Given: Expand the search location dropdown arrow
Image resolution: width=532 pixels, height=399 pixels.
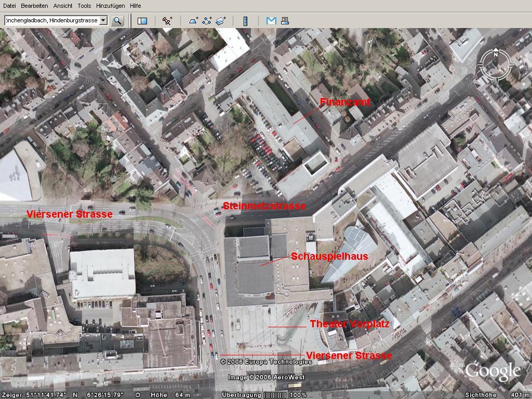Looking at the screenshot, I should pos(103,21).
